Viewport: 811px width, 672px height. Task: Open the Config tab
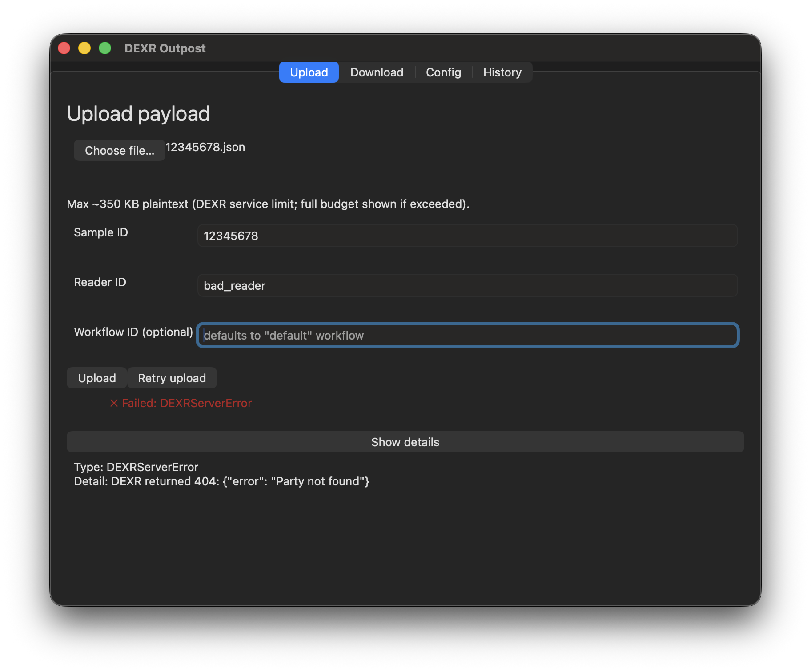tap(443, 72)
